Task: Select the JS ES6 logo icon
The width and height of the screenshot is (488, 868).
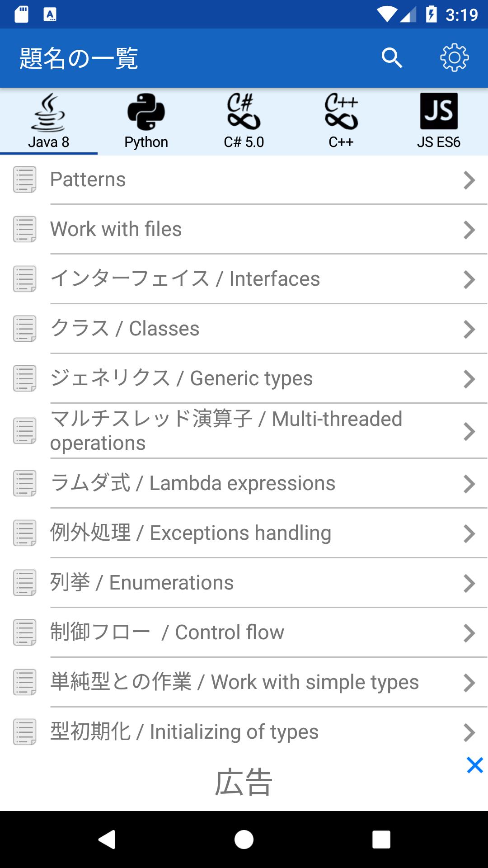Action: pos(439,111)
